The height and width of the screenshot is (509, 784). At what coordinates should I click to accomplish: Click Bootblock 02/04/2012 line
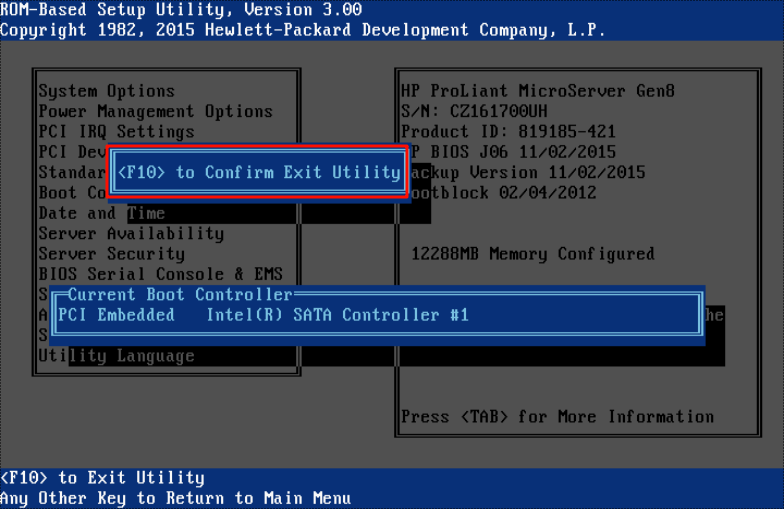point(503,193)
